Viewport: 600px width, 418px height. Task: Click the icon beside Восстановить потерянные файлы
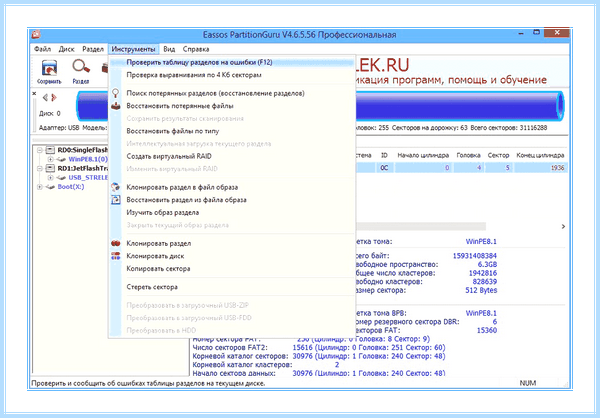tap(116, 106)
